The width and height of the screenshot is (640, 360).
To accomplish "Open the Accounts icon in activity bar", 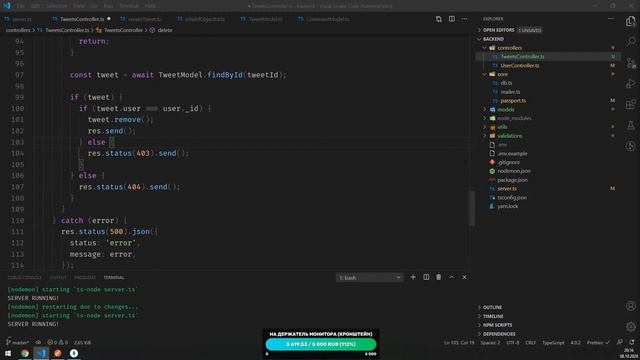I will [x=630, y=306].
